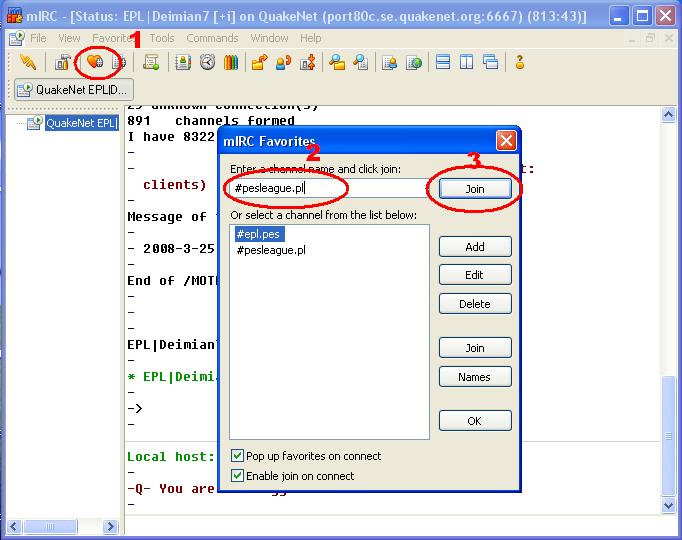Click the treebar horizontal scrollbar thumb
Viewport: 682px width, 540px height.
pyautogui.click(x=50, y=527)
